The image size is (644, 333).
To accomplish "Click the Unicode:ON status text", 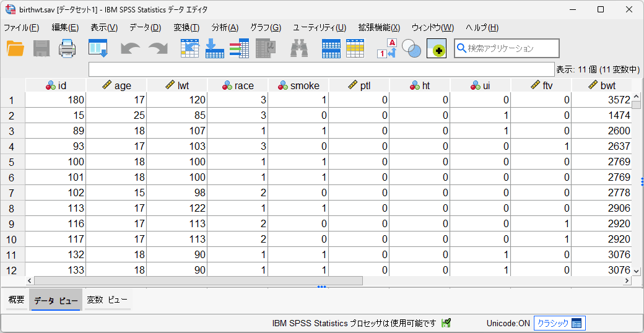I will point(508,324).
